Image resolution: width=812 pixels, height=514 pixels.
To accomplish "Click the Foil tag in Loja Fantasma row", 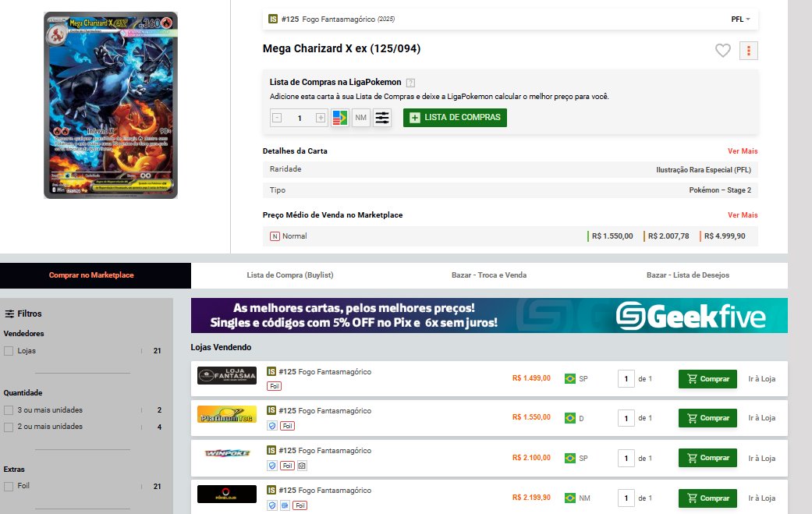I will coord(274,386).
